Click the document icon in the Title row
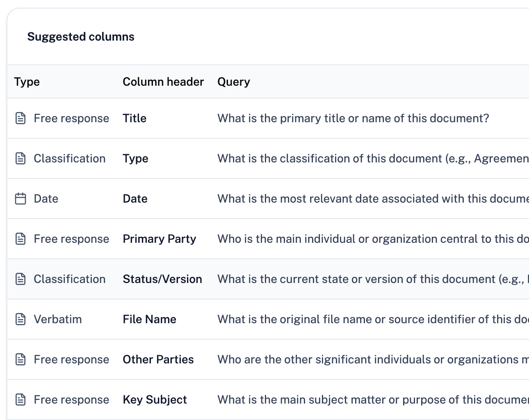The image size is (529, 420). click(21, 118)
